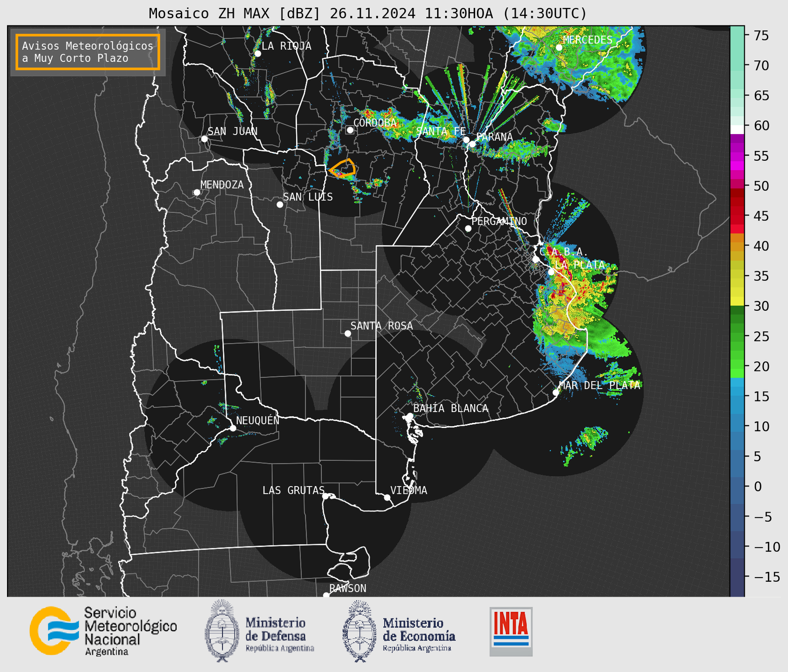The height and width of the screenshot is (672, 788).
Task: Click the white dot marking Mendoza
Action: (197, 193)
